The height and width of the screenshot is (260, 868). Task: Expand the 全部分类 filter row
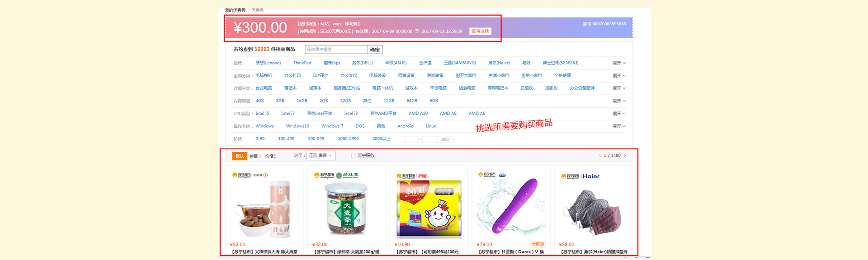[619, 75]
